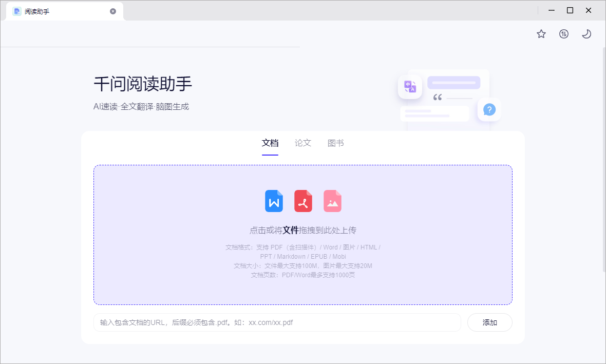
Task: Click the 阅读助手 tab favicon
Action: (x=17, y=10)
